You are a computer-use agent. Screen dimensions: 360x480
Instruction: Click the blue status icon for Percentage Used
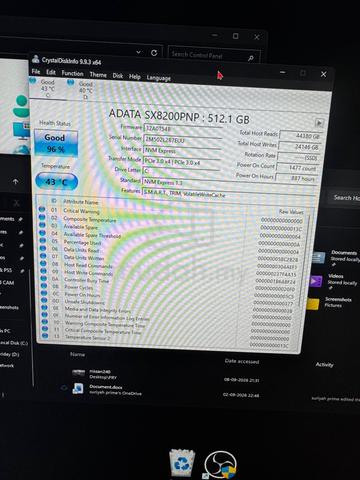click(43, 240)
